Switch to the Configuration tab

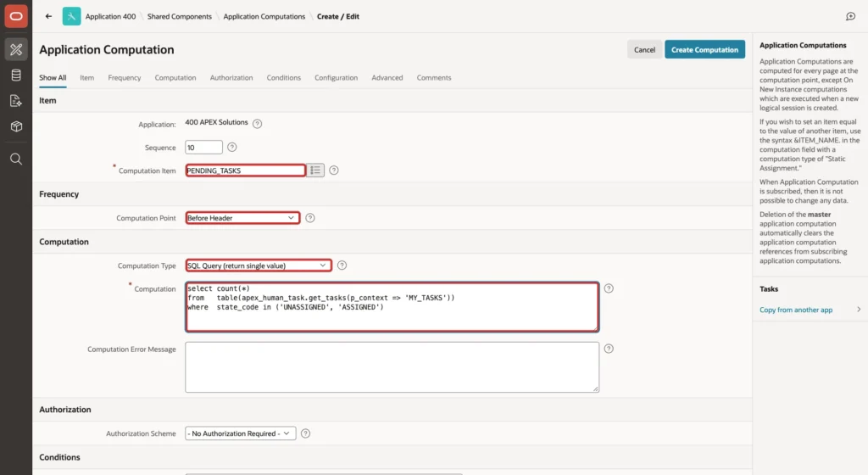pyautogui.click(x=336, y=77)
